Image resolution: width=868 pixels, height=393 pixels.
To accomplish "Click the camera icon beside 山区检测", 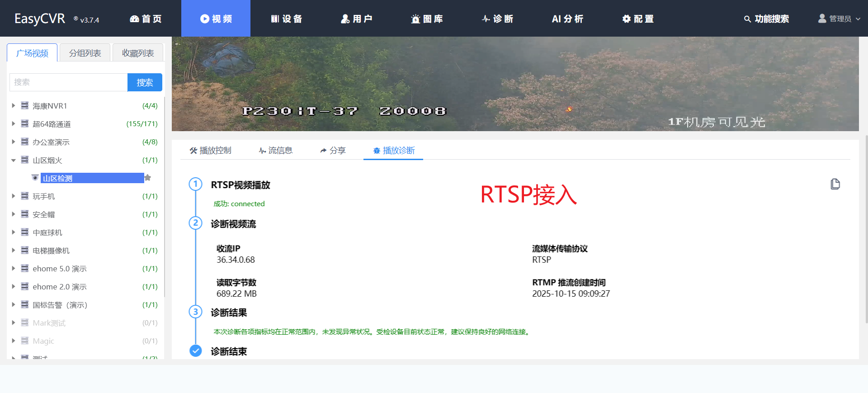I will [35, 178].
